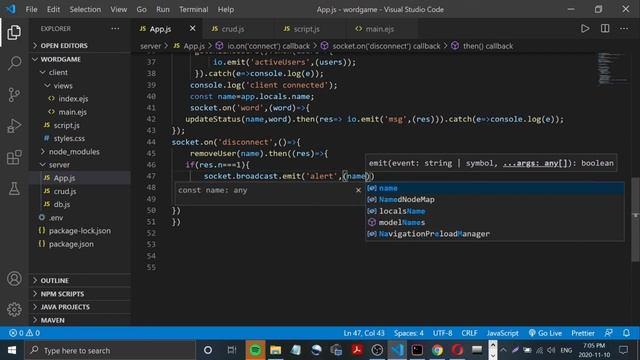Image resolution: width=640 pixels, height=360 pixels.
Task: Open the Extensions view
Action: tap(14, 157)
